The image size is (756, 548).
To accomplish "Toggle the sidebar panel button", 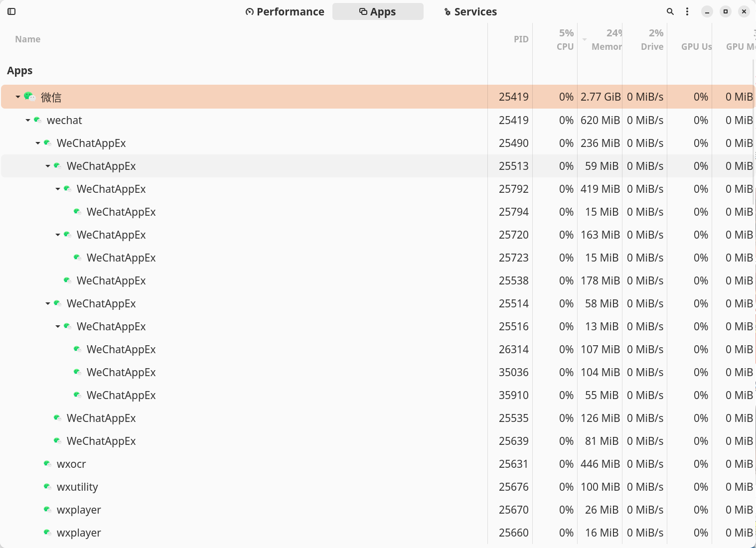I will [11, 11].
